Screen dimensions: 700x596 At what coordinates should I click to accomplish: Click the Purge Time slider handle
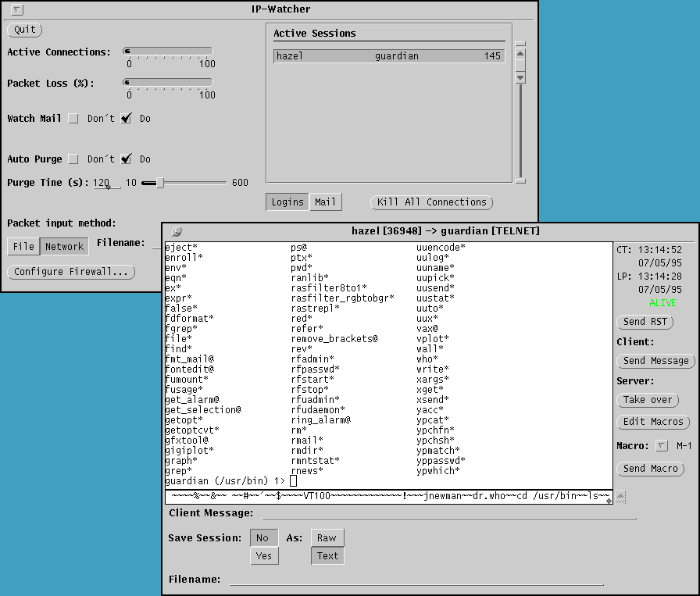pyautogui.click(x=160, y=183)
